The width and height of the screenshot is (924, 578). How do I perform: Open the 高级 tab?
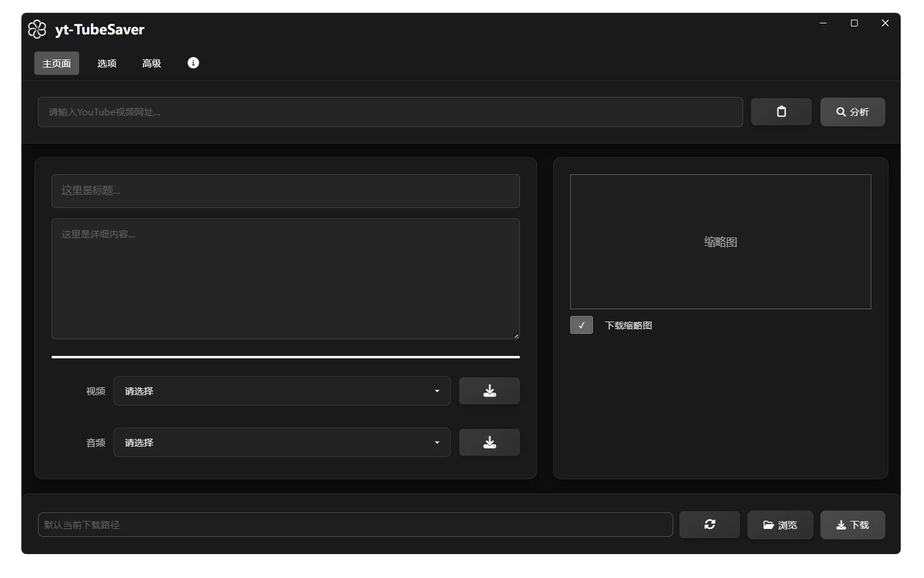pyautogui.click(x=151, y=63)
